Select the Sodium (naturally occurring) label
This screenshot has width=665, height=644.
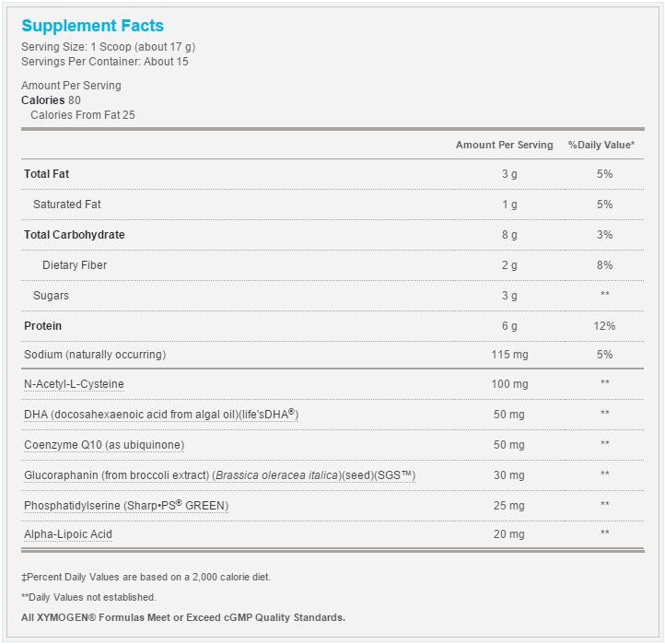[x=95, y=355]
